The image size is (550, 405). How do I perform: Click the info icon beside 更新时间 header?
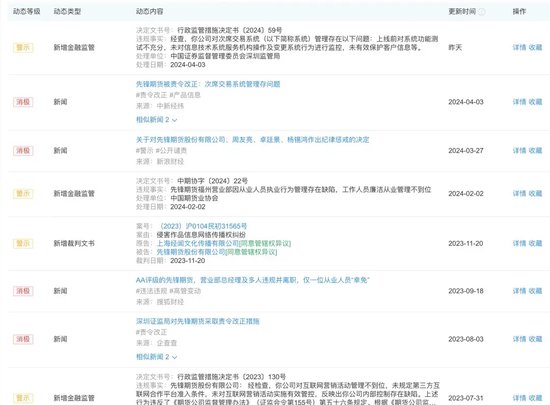pos(482,12)
